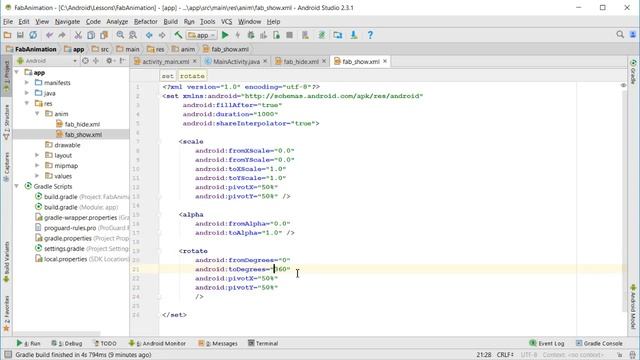Collapse the anim folder arrow
This screenshot has width=640, height=360.
[x=37, y=113]
